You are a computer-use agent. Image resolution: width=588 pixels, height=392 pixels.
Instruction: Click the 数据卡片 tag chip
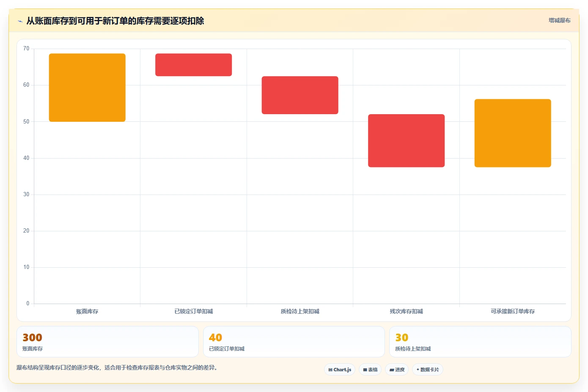click(428, 370)
